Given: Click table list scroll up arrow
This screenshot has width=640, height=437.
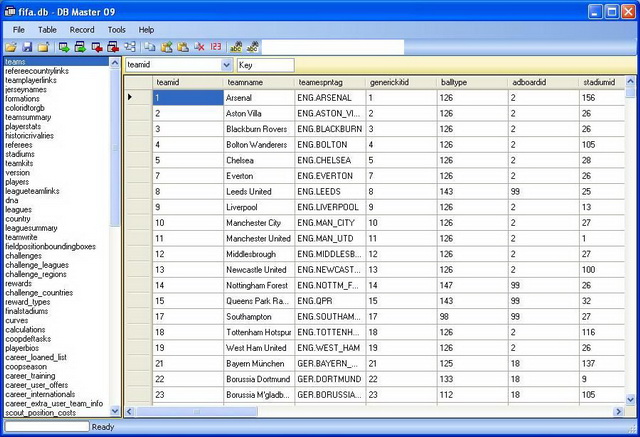Looking at the screenshot, I should click(x=115, y=62).
